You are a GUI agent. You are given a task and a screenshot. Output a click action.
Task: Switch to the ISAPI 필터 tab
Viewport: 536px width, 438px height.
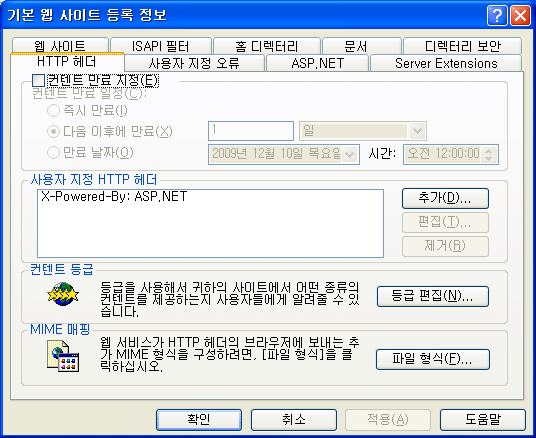tap(160, 45)
